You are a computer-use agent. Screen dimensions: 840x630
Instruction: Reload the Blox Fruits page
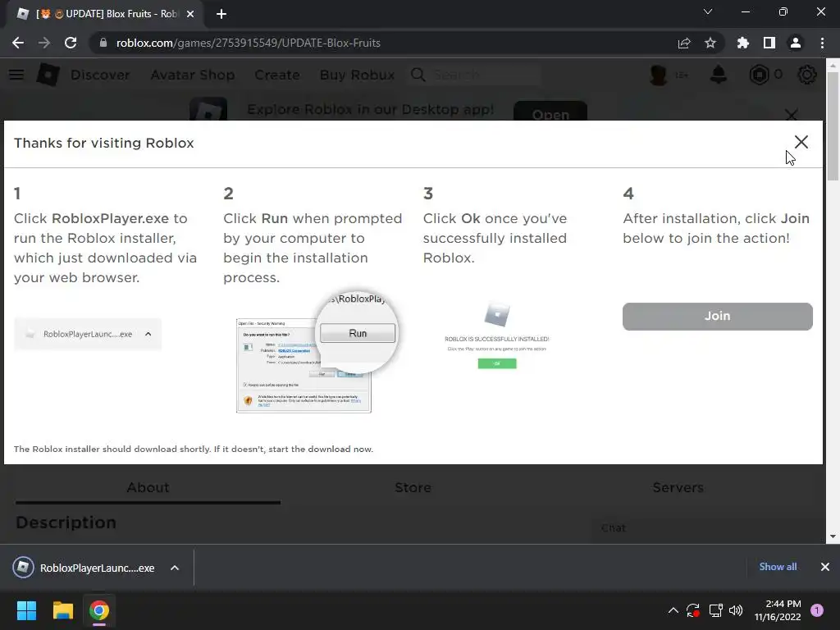[71, 43]
